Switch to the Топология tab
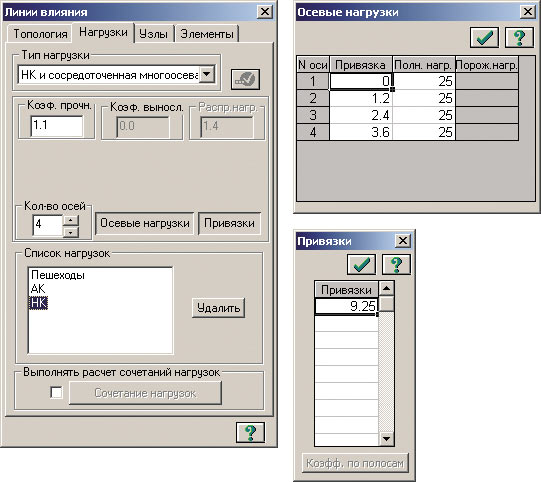The width and height of the screenshot is (541, 482). (40, 34)
